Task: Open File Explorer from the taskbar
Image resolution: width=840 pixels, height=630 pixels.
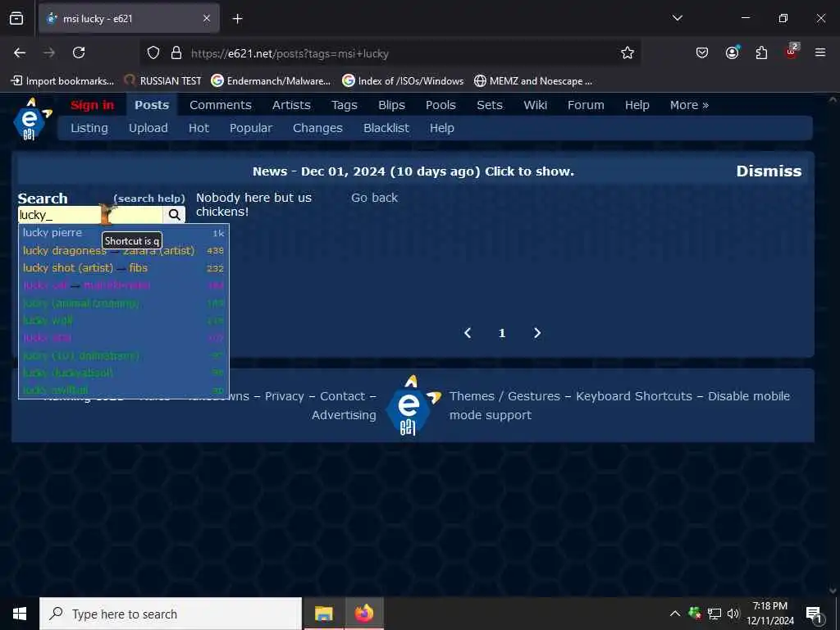Action: (323, 614)
